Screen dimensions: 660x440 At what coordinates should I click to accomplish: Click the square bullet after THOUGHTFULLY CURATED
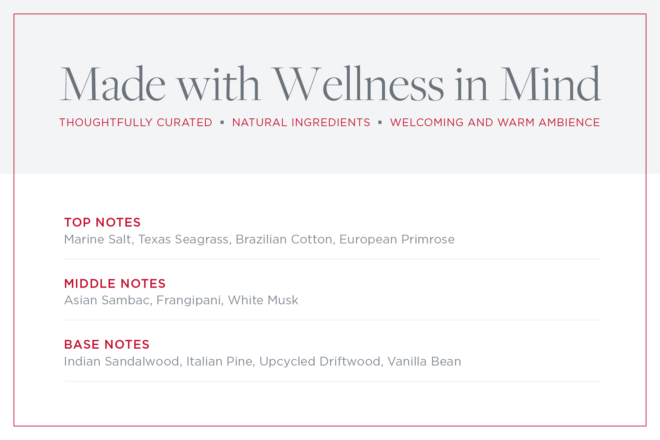pyautogui.click(x=222, y=123)
